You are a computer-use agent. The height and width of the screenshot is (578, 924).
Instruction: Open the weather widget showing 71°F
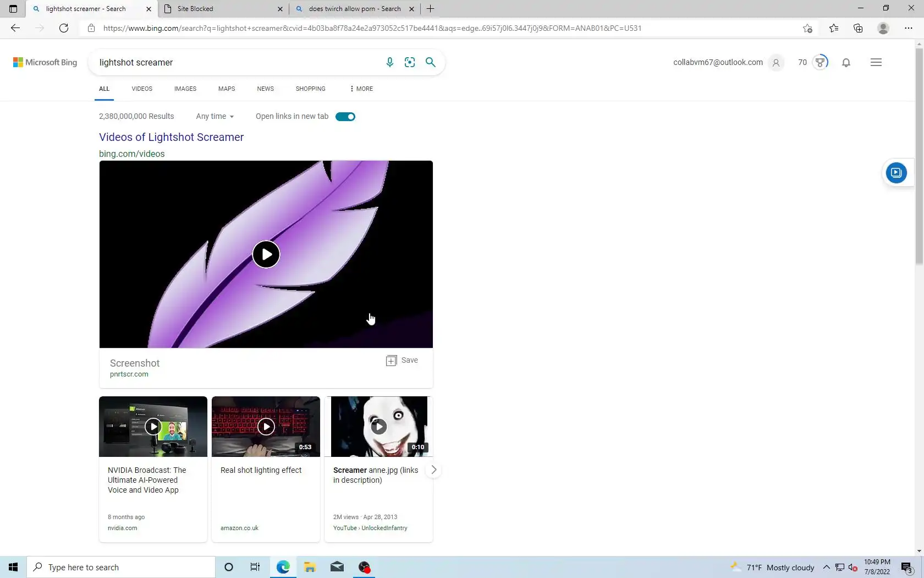[x=772, y=568]
